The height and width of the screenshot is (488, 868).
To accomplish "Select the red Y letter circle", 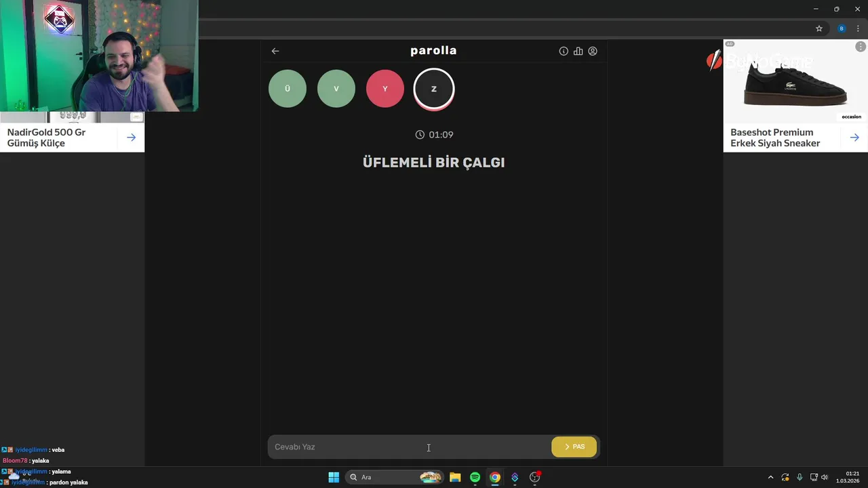I will 385,89.
